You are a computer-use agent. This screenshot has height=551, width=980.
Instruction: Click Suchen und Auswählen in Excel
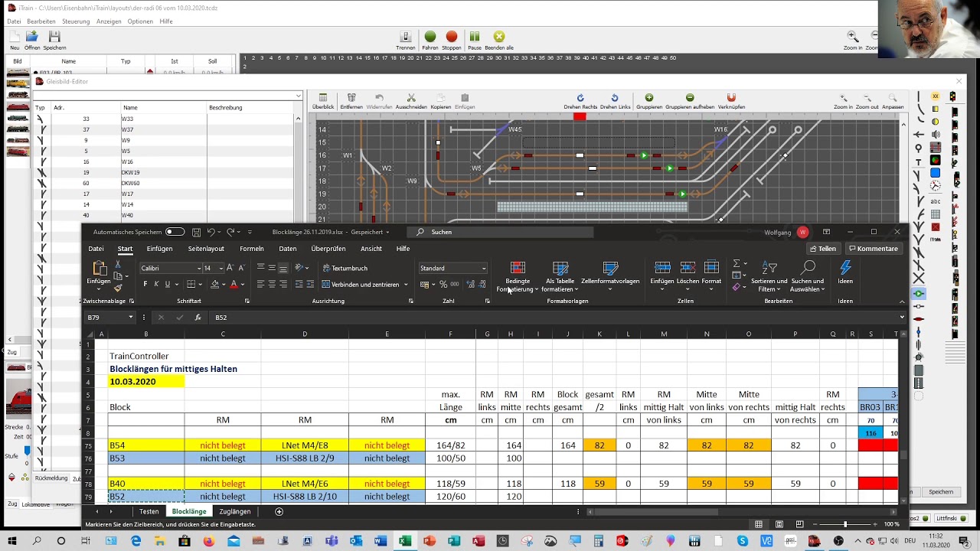pyautogui.click(x=808, y=277)
